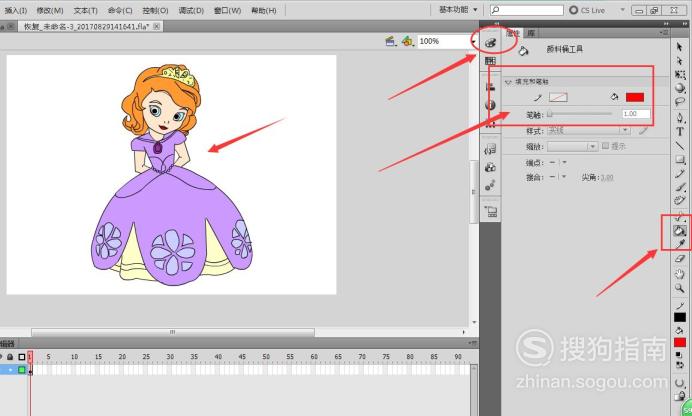Select the Hand tool
This screenshot has width=692, height=416.
tap(680, 274)
